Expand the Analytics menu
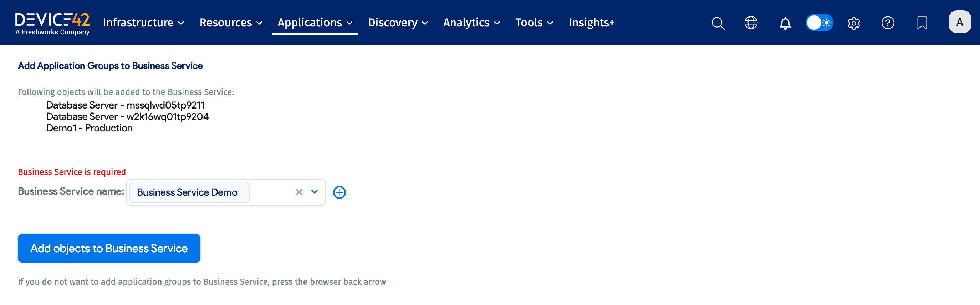 point(471,23)
